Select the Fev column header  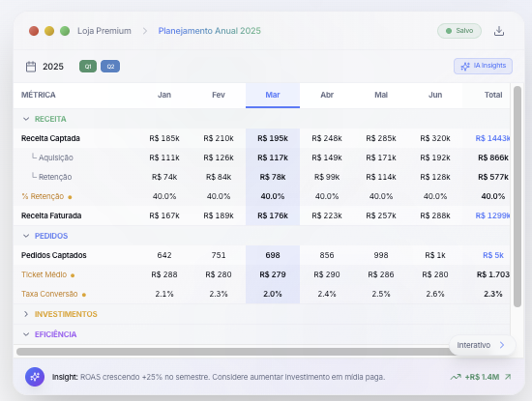[219, 95]
